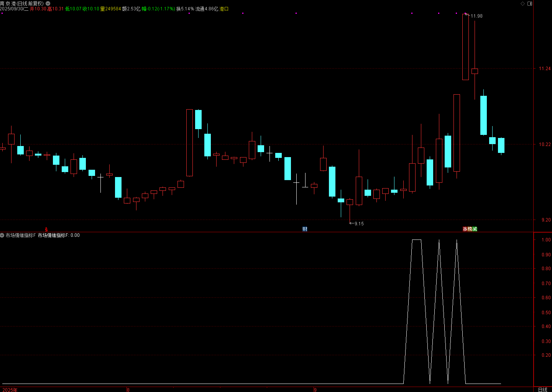552x392 pixels.
Task: Click the diamond icon at top right
Action: 522,3
